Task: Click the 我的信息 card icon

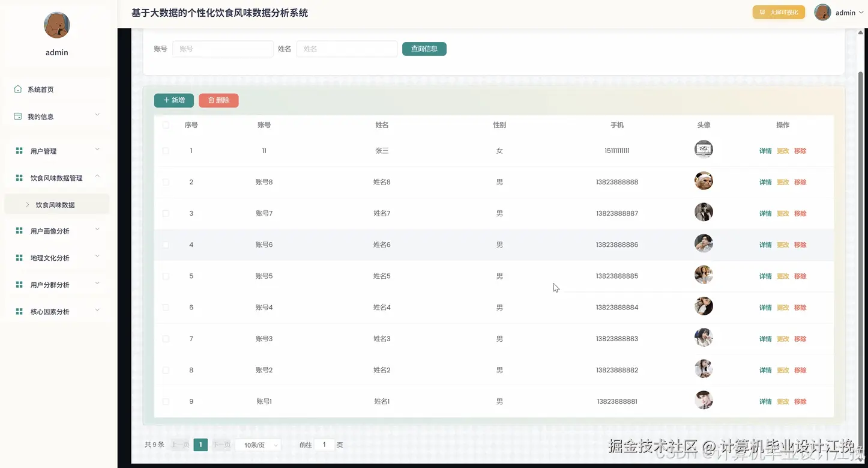Action: coord(18,116)
